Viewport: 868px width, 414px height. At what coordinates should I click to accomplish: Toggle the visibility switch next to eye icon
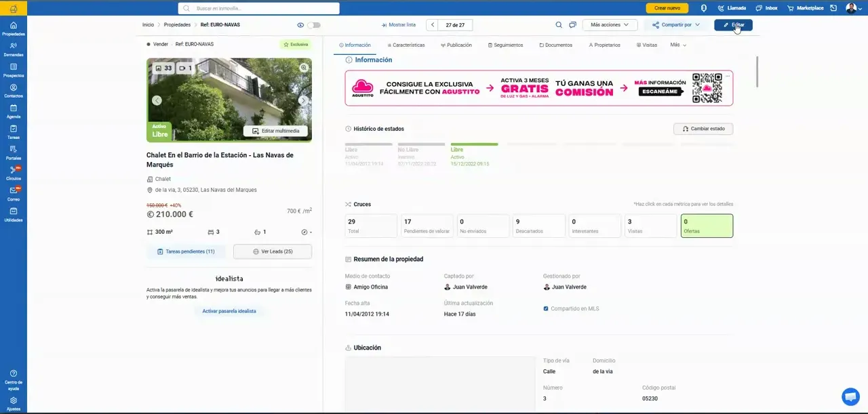pos(313,25)
